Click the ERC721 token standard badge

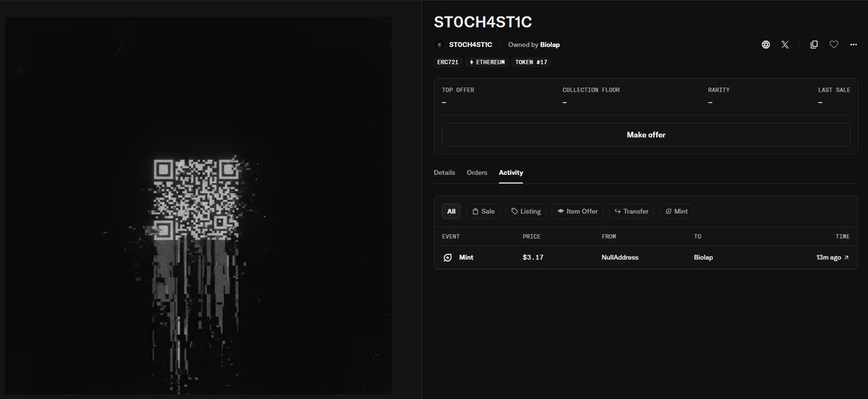[x=448, y=62]
